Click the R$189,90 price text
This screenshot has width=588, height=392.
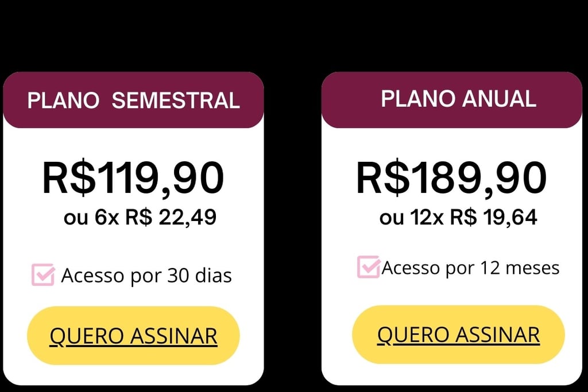(x=451, y=178)
